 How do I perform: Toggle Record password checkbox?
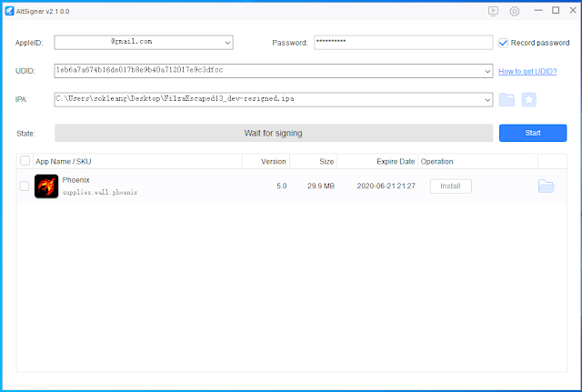pos(503,43)
